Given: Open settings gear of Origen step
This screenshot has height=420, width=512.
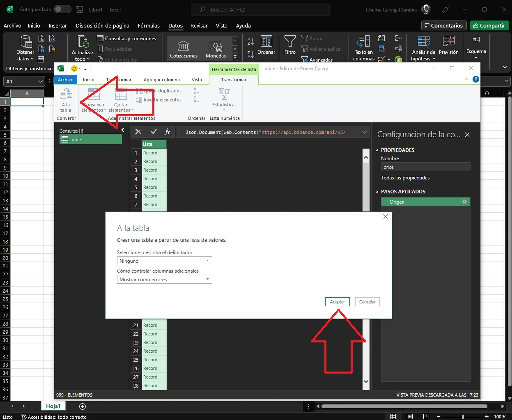Looking at the screenshot, I should pyautogui.click(x=464, y=201).
